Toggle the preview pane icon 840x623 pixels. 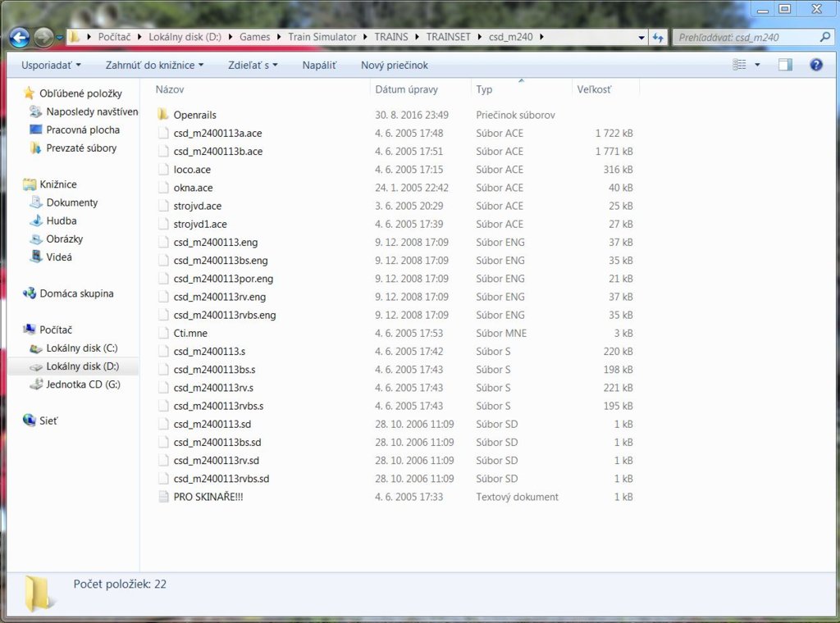coord(785,65)
